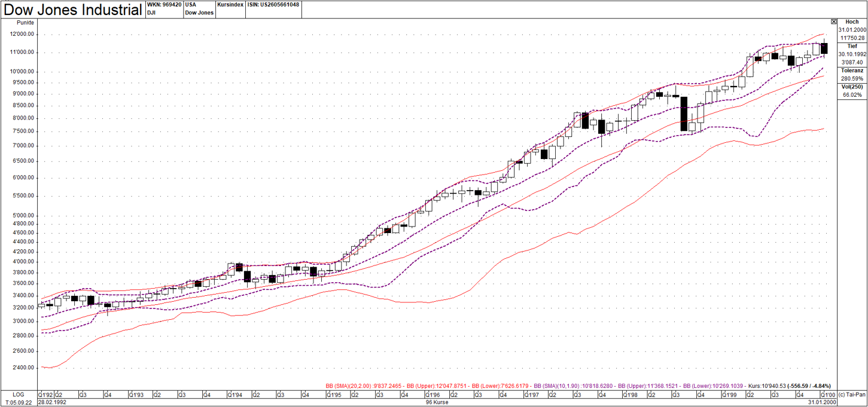Viewport: 868px width, 407px height.
Task: Select the 'BB (Upper):12'047.8751' legend entry
Action: (x=437, y=385)
